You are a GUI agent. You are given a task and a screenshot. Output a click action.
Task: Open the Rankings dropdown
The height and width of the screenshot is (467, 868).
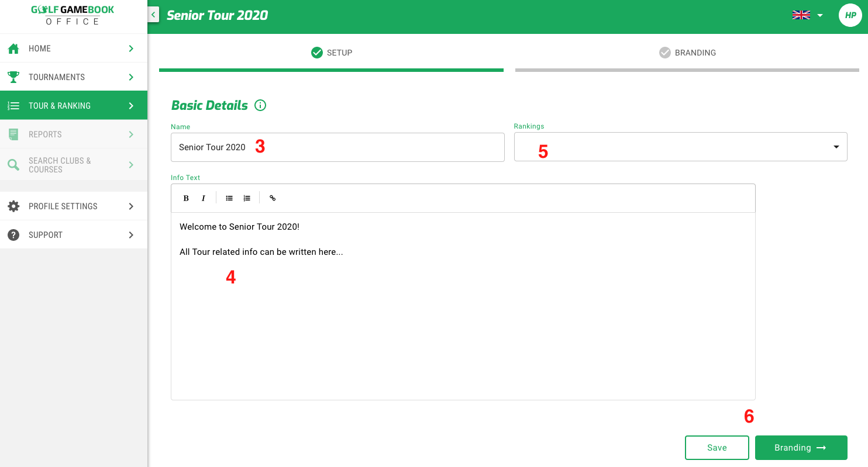680,147
